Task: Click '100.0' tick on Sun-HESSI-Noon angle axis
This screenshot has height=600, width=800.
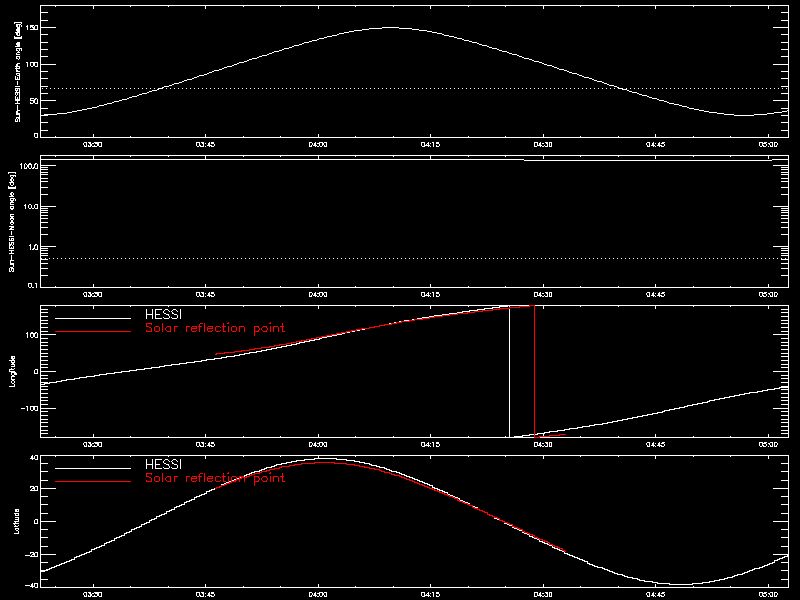Action: coord(28,166)
